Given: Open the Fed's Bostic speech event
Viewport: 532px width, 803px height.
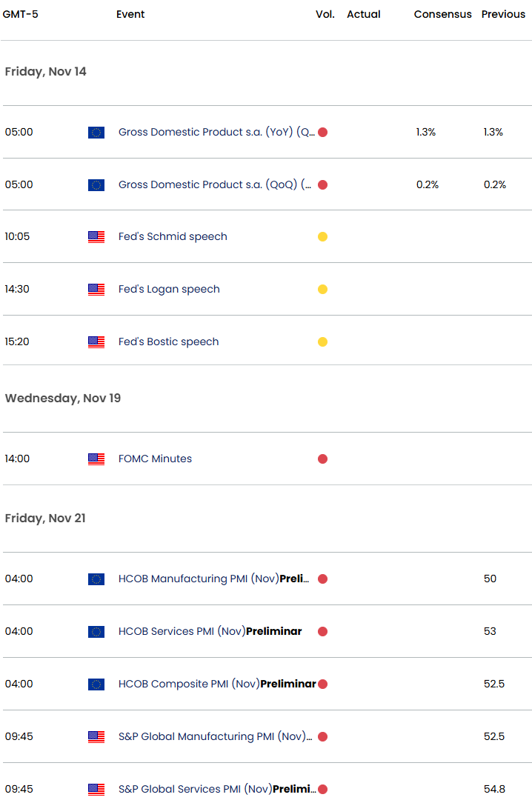Looking at the screenshot, I should (x=168, y=342).
